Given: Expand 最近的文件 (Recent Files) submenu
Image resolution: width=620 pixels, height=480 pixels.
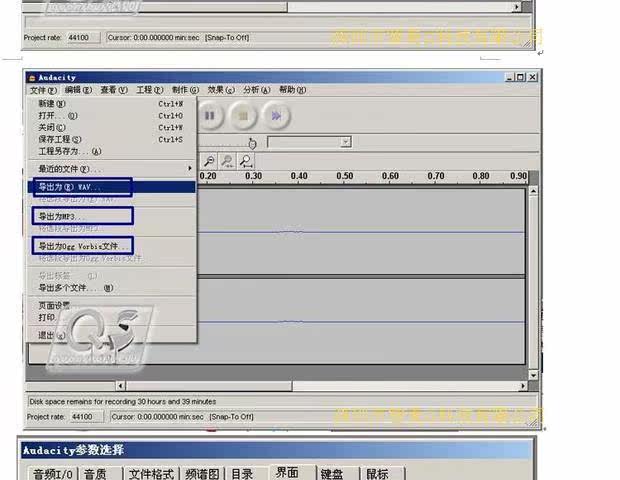Looking at the screenshot, I should click(x=112, y=169).
